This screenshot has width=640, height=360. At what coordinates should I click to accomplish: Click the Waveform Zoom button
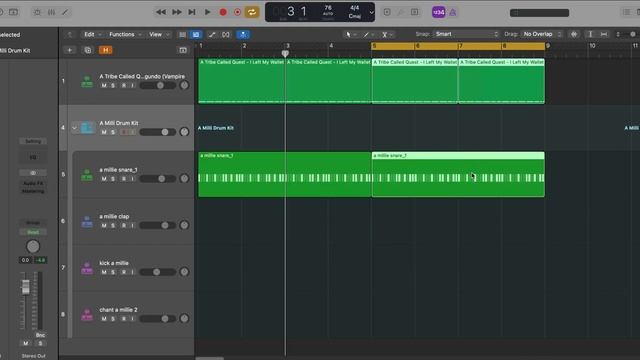(574, 35)
